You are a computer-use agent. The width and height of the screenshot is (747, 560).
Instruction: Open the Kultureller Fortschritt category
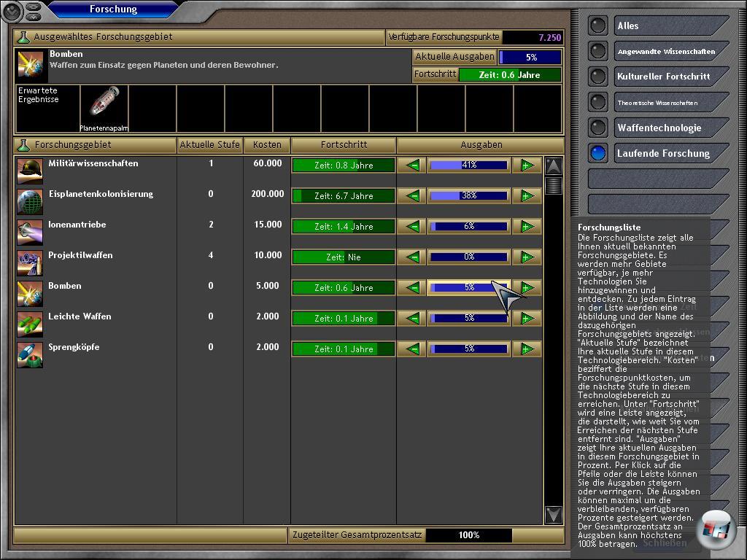click(663, 77)
